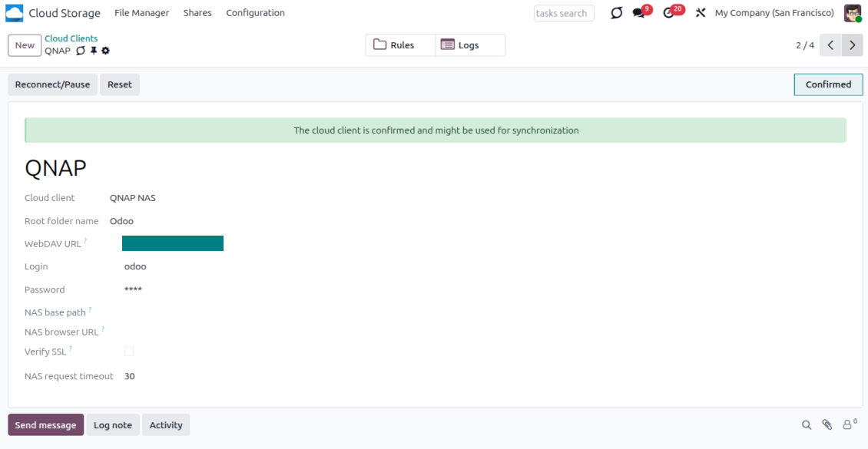Click the navbar circular arrow icon beside tasks search
The width and height of the screenshot is (868, 449).
tap(616, 13)
